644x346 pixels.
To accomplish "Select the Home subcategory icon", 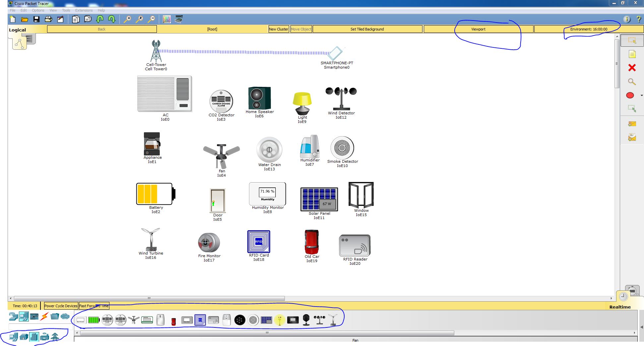I will (24, 337).
